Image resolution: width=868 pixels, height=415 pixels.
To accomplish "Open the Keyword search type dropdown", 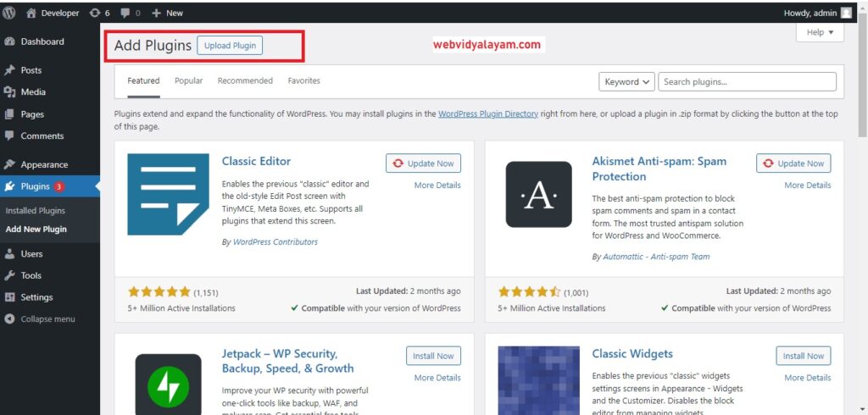I will (626, 82).
